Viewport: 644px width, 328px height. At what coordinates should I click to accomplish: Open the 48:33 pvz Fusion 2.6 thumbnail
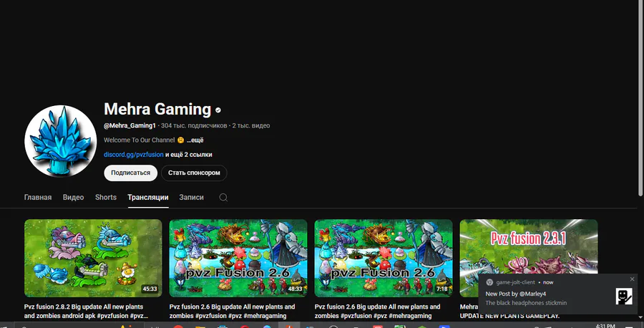pyautogui.click(x=238, y=258)
